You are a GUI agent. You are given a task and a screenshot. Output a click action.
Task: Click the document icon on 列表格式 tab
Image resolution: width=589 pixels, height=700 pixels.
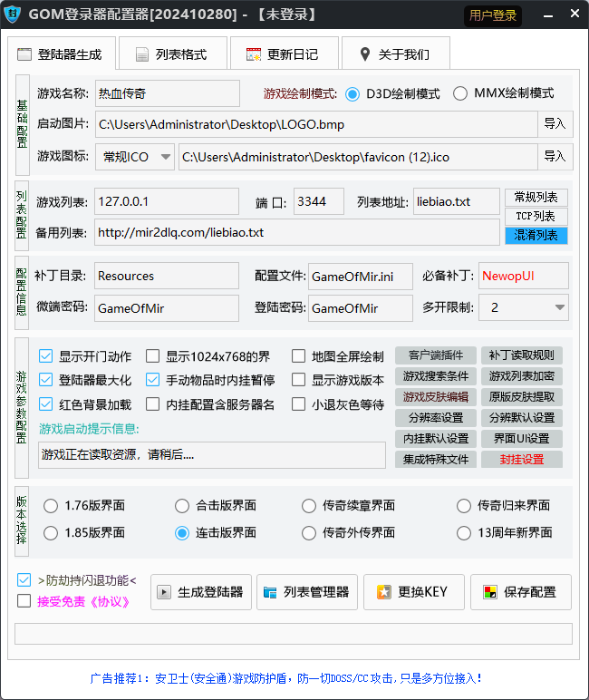click(141, 54)
